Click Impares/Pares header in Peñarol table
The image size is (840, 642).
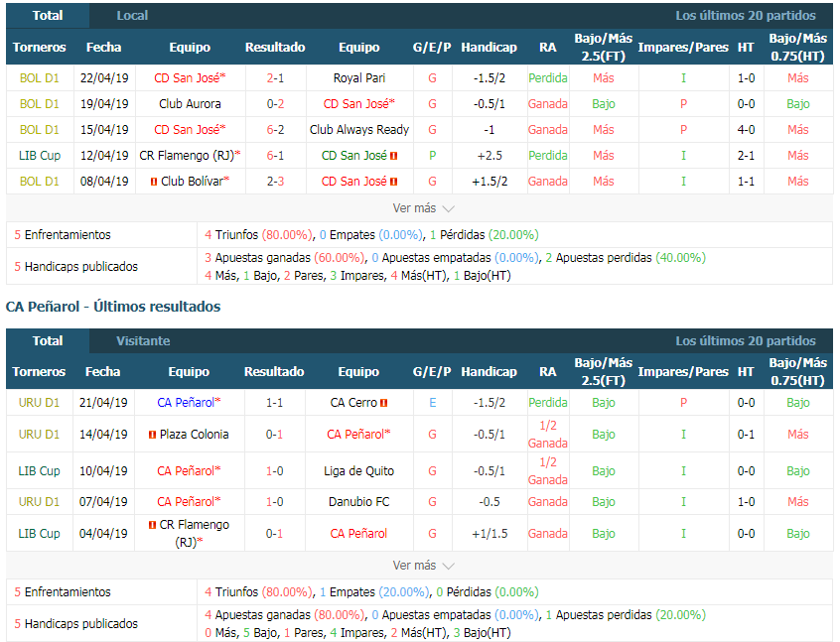coord(683,371)
